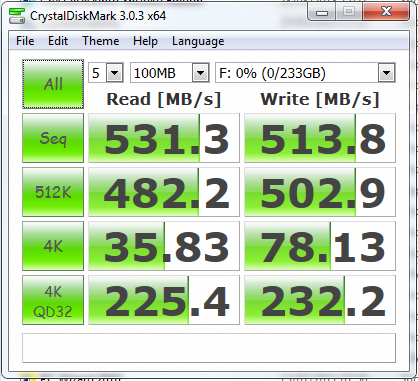This screenshot has height=381, width=418.
Task: Minimize the CrystalDiskMark window
Action: tap(321, 12)
